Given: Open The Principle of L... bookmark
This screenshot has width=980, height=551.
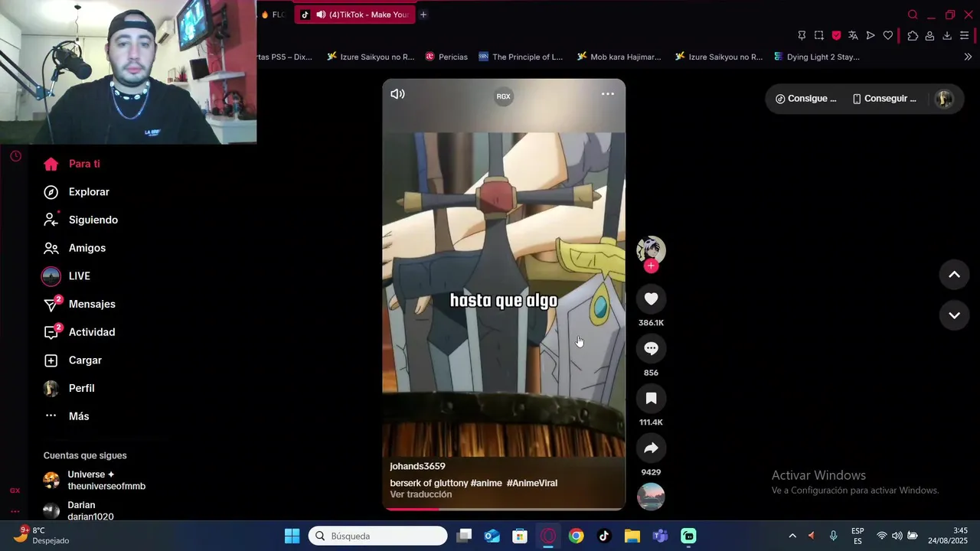Looking at the screenshot, I should coord(521,57).
